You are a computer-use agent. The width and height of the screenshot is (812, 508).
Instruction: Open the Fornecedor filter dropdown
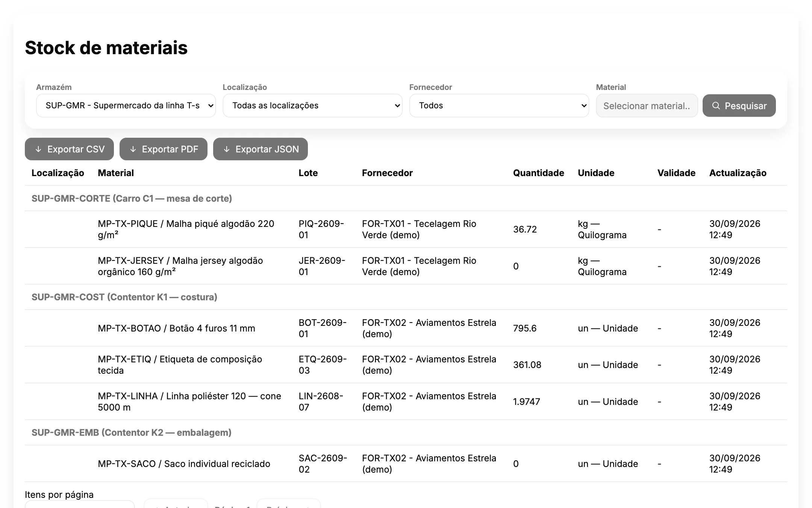pos(499,105)
